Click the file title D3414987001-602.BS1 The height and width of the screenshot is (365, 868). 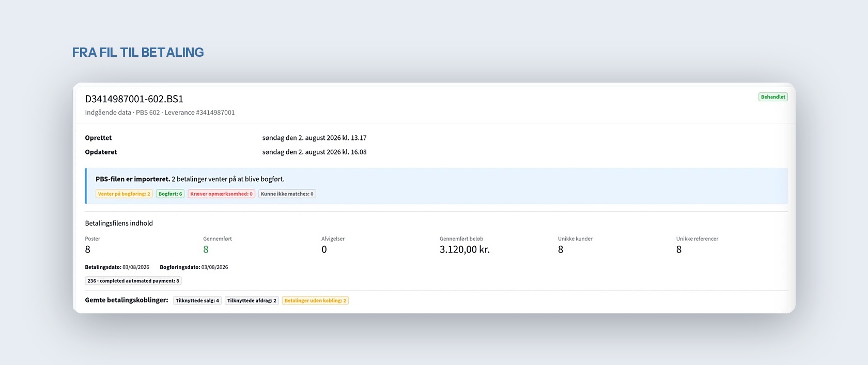point(134,99)
